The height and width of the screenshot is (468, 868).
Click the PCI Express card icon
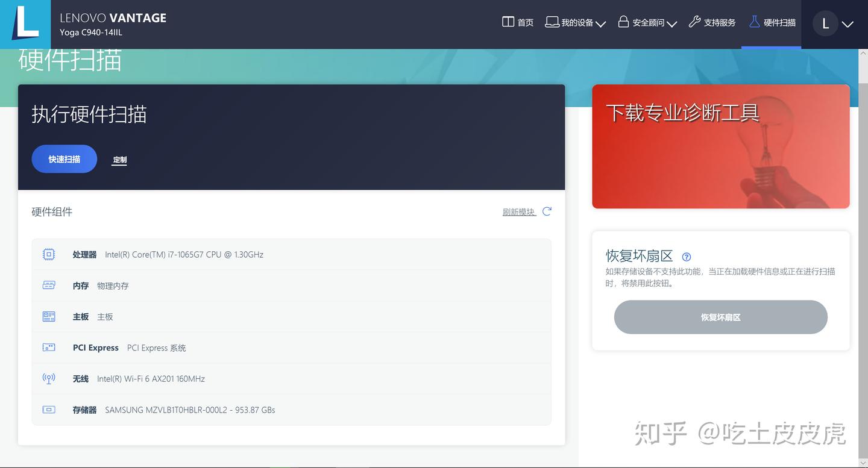tap(48, 348)
